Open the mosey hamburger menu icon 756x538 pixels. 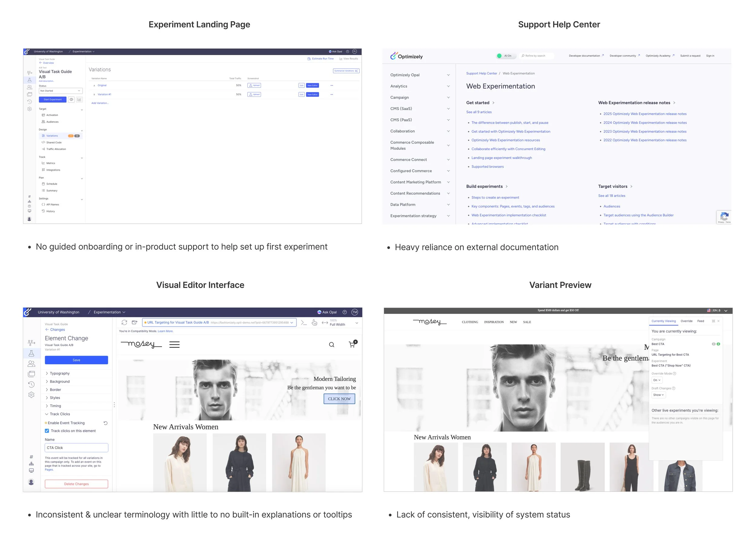[x=174, y=345]
